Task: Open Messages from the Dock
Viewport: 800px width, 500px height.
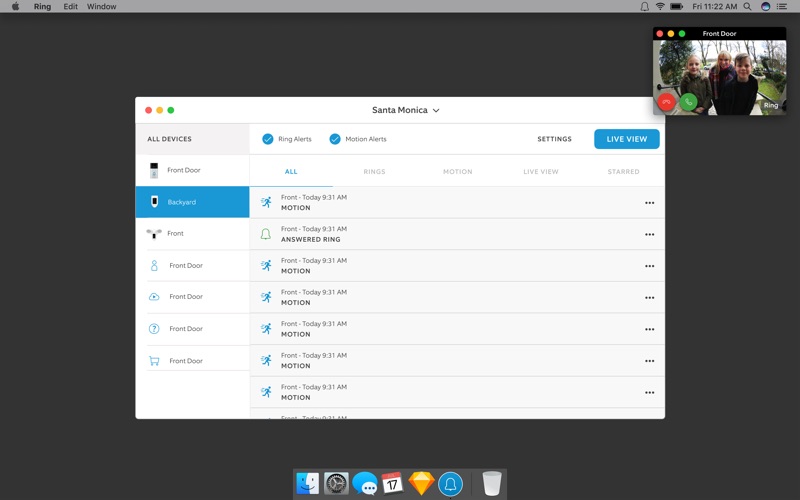Action: click(x=365, y=483)
